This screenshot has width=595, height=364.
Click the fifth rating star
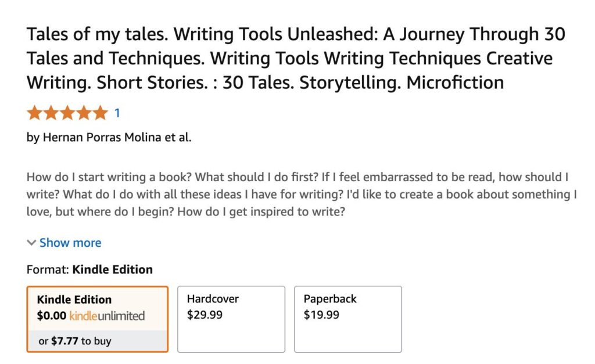pyautogui.click(x=100, y=113)
